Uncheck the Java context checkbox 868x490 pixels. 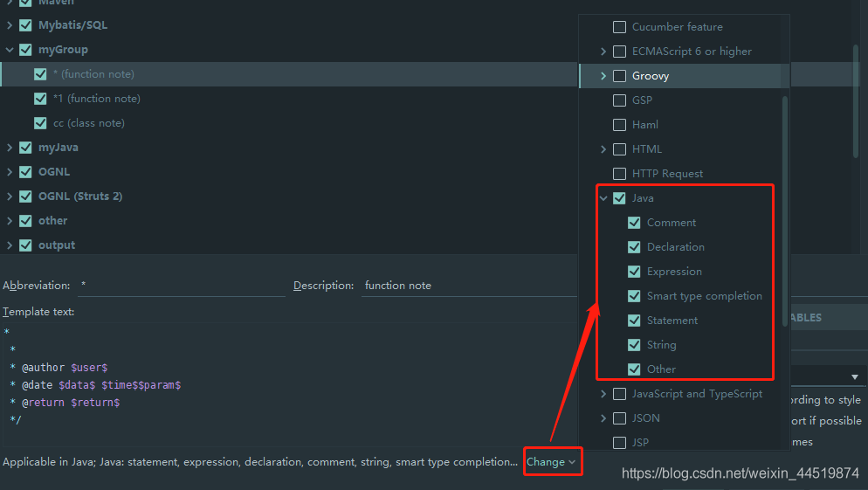point(619,197)
